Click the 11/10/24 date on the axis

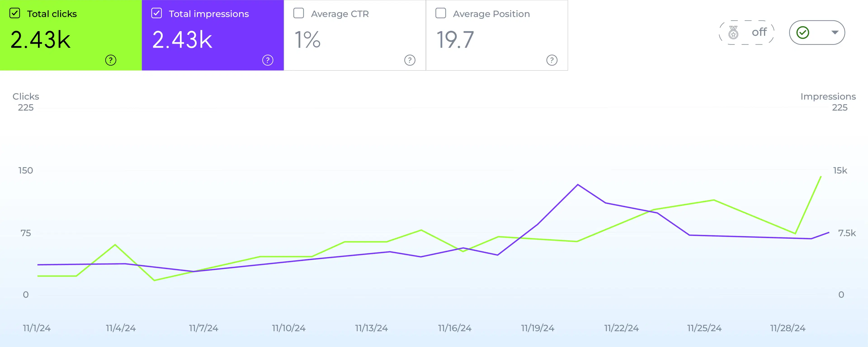coord(289,328)
